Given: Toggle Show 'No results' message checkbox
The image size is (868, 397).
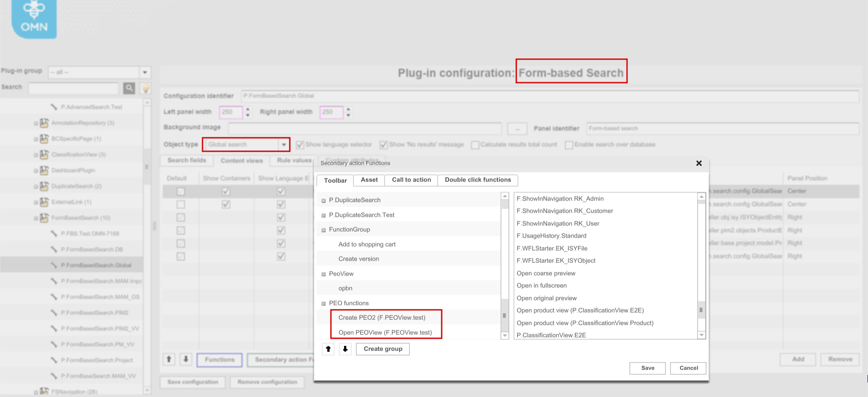Looking at the screenshot, I should point(383,145).
